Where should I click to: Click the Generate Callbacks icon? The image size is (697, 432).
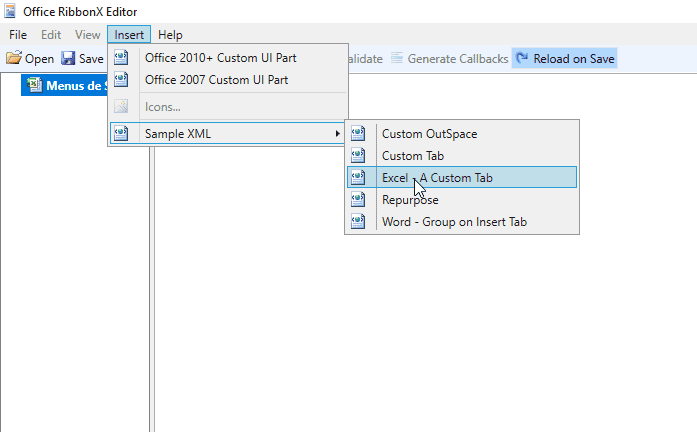[x=397, y=59]
